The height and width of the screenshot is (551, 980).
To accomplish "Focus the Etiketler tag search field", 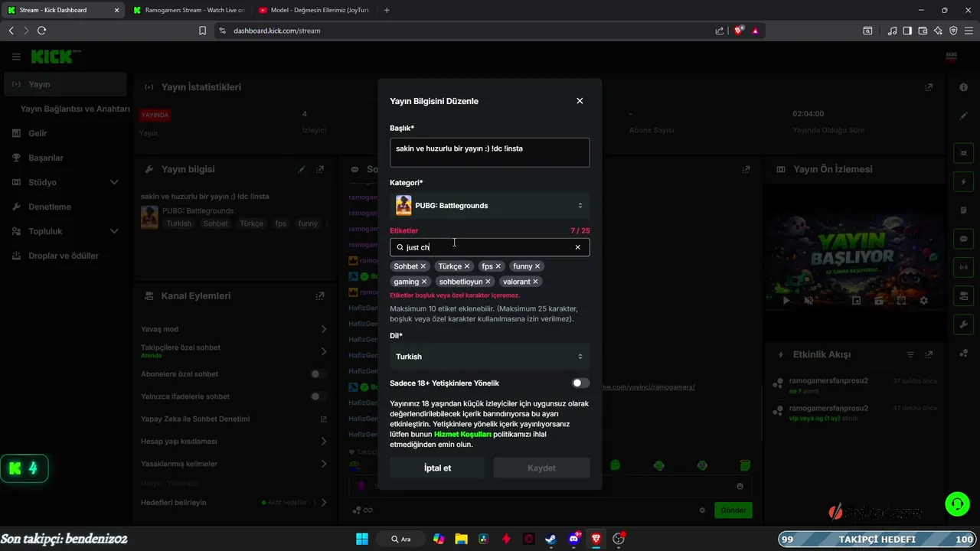I will pyautogui.click(x=489, y=247).
